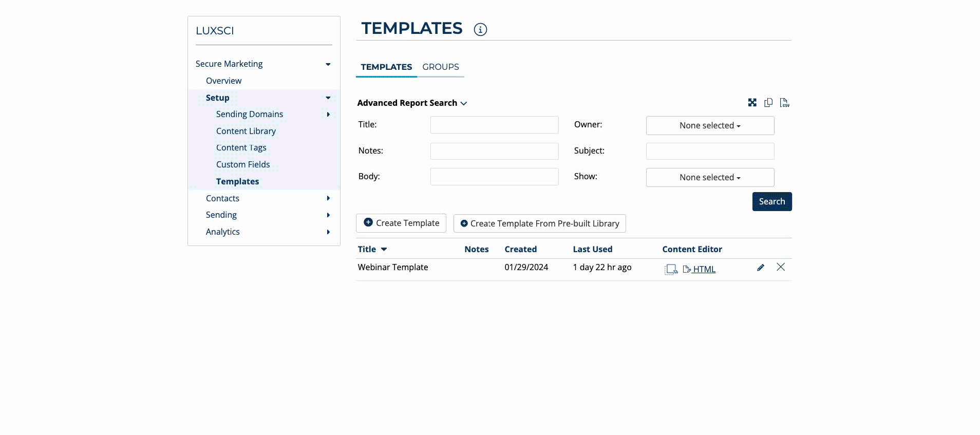Click the Templates info icon
The height and width of the screenshot is (435, 980).
click(x=480, y=30)
